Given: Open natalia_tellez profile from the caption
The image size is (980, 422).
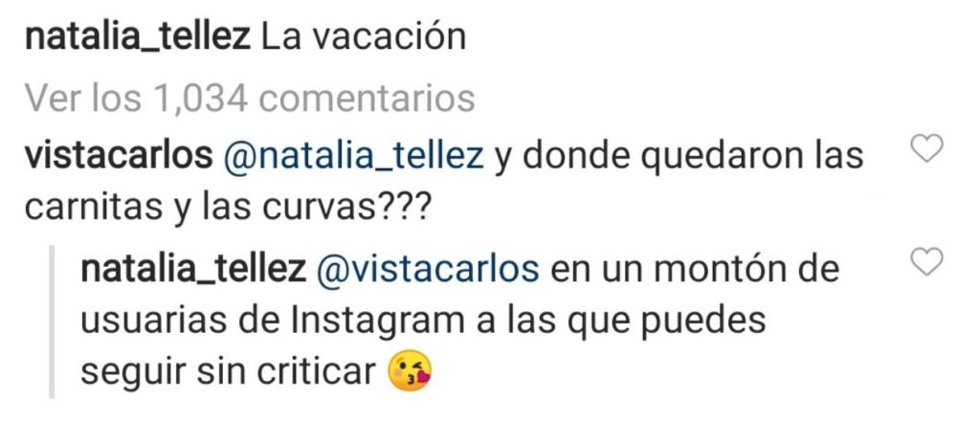Looking at the screenshot, I should tap(138, 39).
